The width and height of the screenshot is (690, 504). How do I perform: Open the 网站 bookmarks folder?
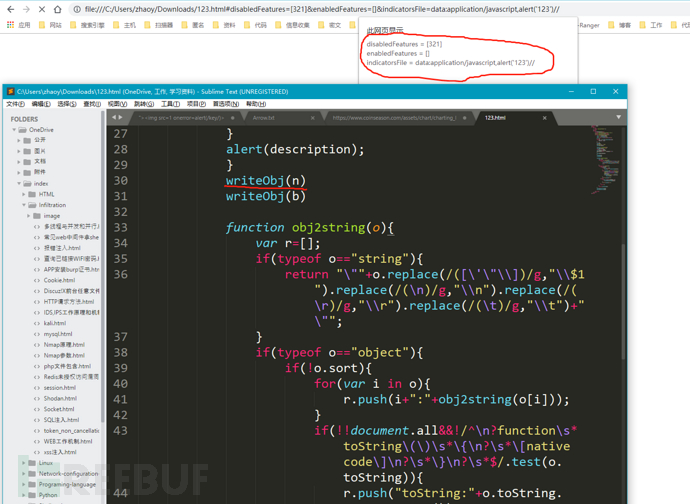[x=50, y=25]
